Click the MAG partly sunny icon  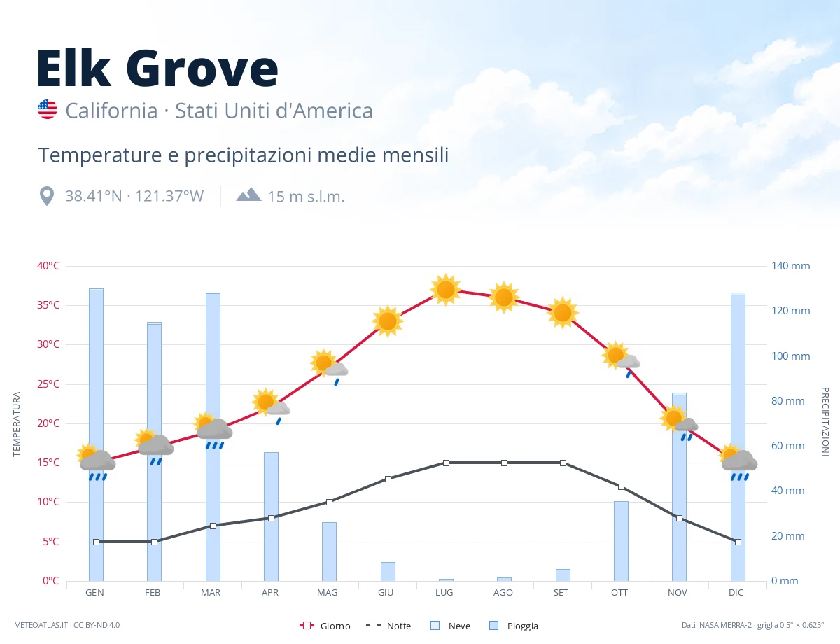point(329,367)
